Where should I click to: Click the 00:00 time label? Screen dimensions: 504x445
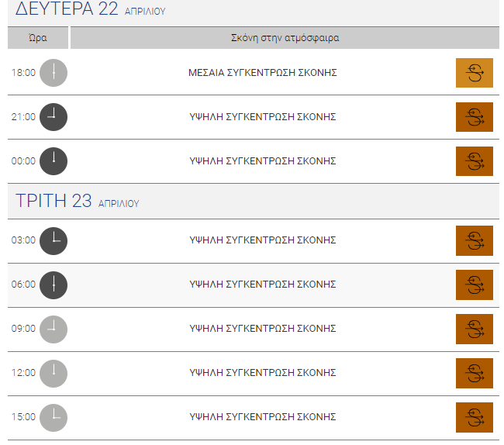click(x=23, y=161)
